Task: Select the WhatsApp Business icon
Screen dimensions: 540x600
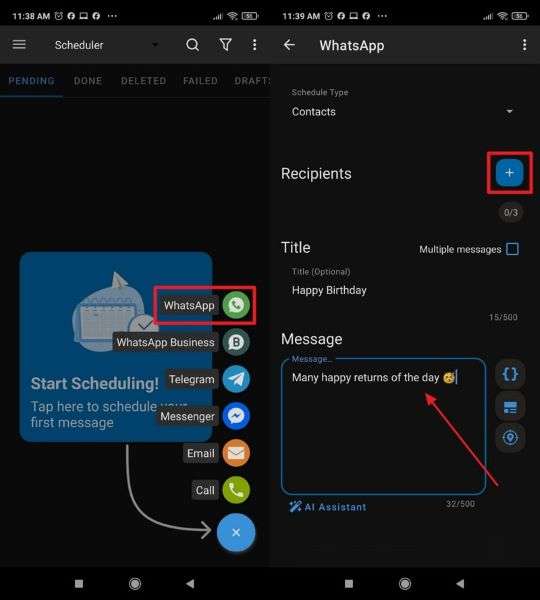Action: point(236,342)
